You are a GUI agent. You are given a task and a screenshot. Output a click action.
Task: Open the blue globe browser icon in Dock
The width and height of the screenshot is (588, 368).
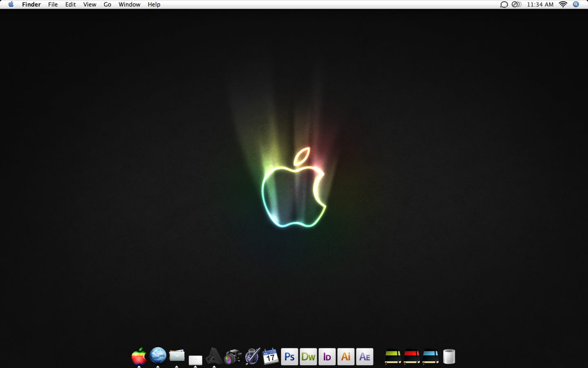[158, 355]
